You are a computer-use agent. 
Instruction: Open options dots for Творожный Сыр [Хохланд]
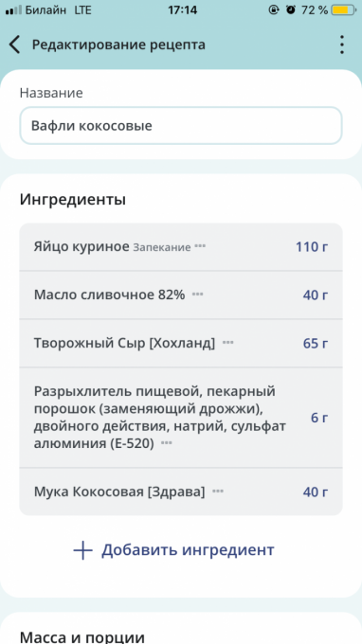(227, 343)
